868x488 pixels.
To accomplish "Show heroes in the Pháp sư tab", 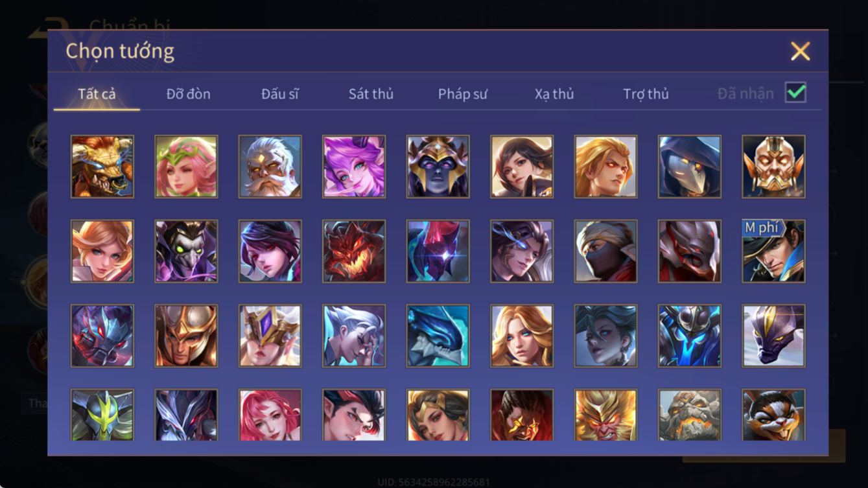I will (x=462, y=94).
